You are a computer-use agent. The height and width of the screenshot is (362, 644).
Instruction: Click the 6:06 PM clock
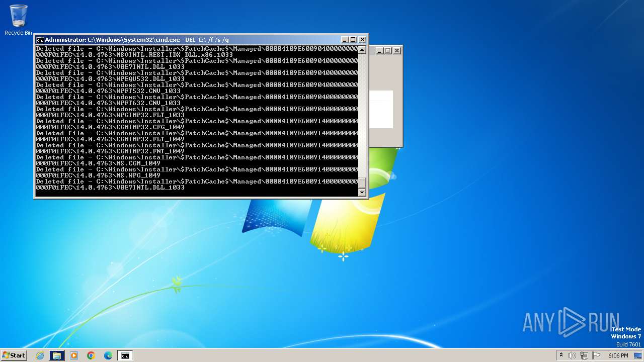tap(618, 355)
